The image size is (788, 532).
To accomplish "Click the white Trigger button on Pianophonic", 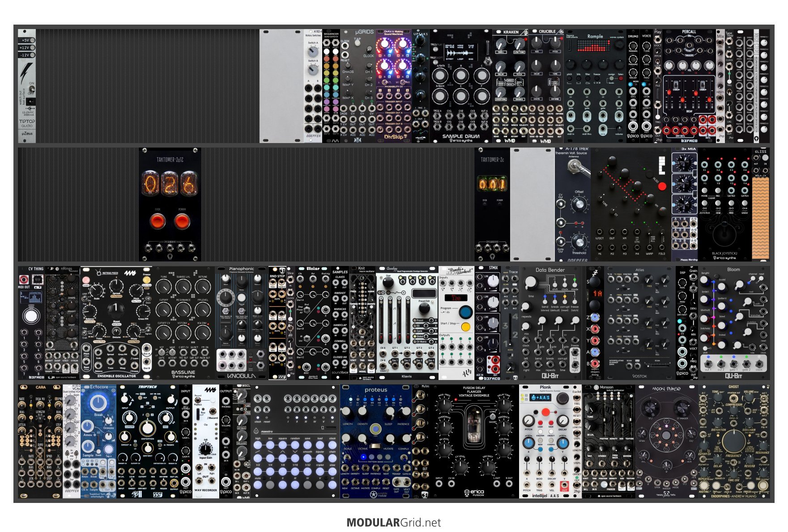I will point(242,297).
